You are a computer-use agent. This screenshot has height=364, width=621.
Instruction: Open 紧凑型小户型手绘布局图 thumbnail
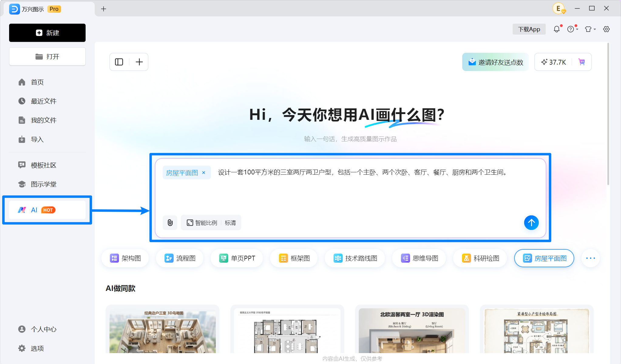click(537, 329)
